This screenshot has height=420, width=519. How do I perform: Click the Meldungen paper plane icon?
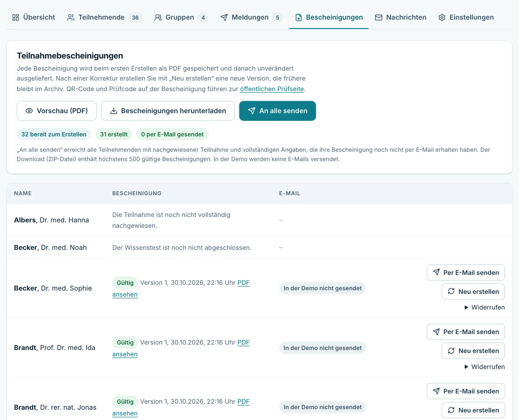click(x=224, y=17)
